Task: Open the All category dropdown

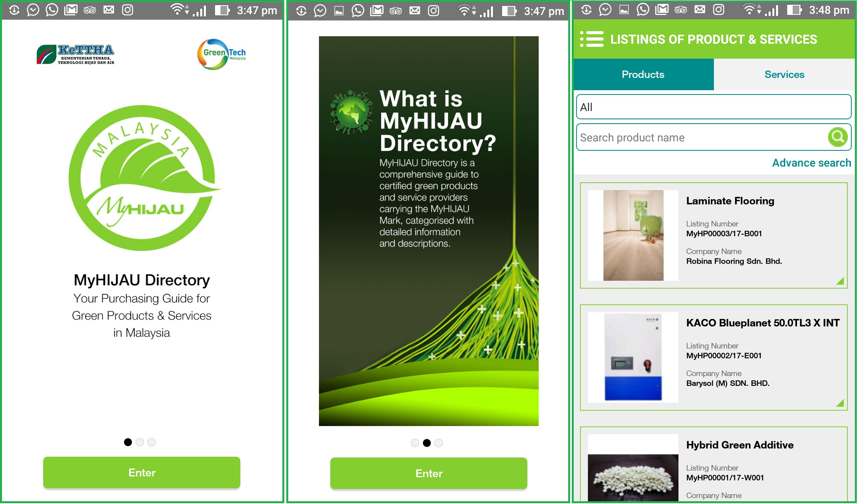Action: click(x=714, y=107)
